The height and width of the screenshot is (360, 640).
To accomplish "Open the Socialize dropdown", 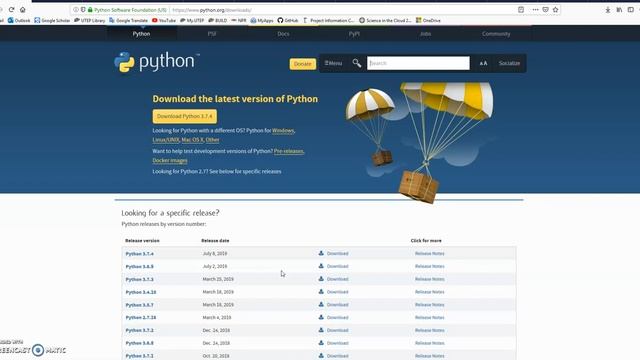I will pyautogui.click(x=509, y=63).
